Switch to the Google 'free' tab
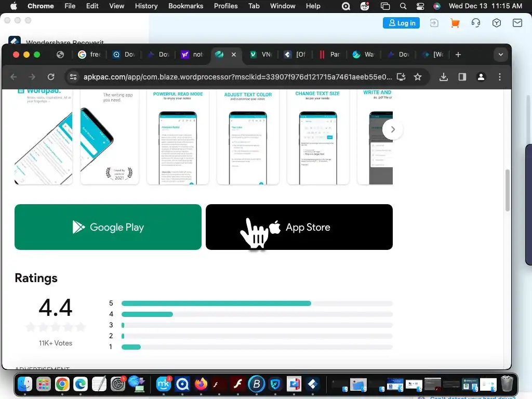This screenshot has height=399, width=532. coord(89,55)
